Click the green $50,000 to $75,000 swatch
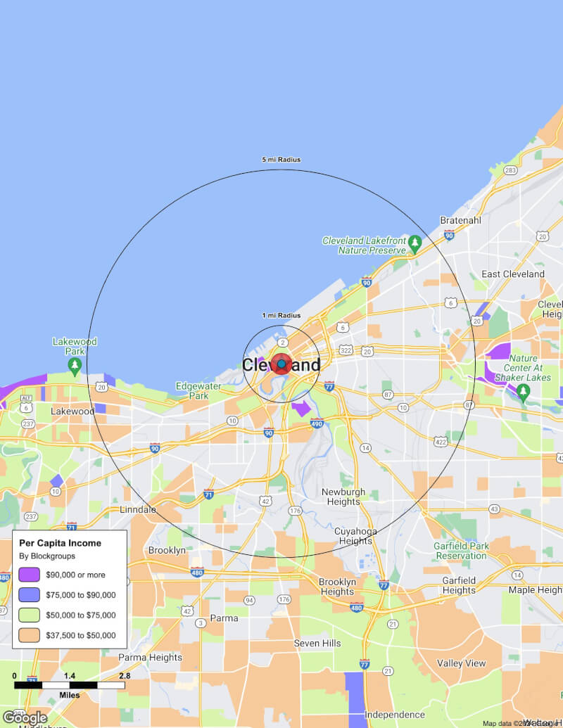563x728 pixels. [x=29, y=615]
